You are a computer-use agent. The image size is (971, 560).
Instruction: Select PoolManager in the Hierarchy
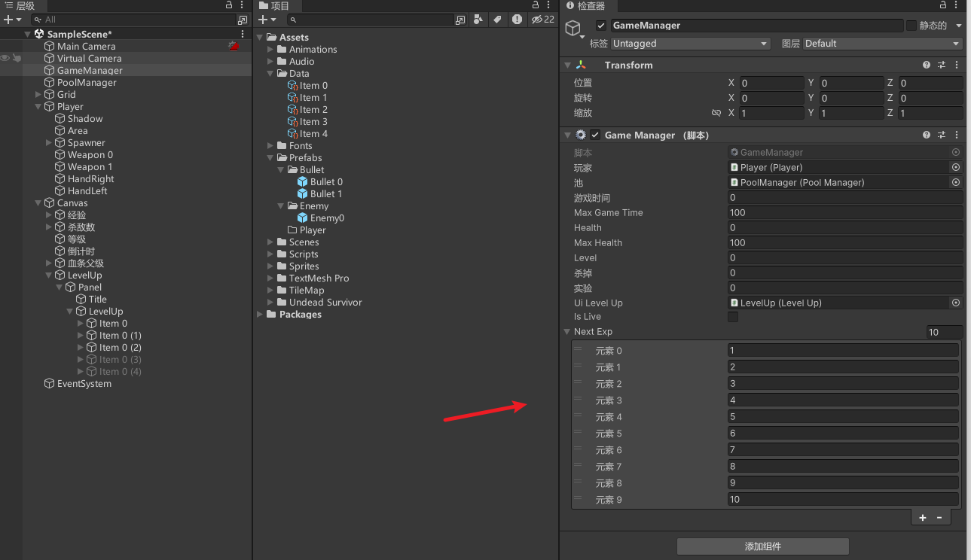(87, 83)
